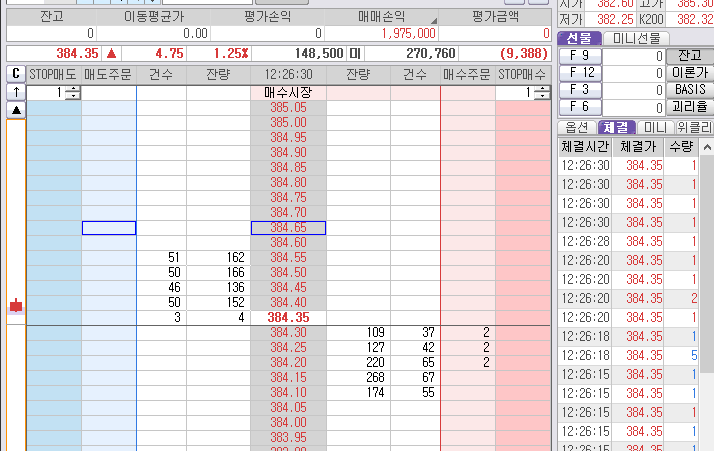Screen dimensions: 714x451
Task: Open the 옵션 tab
Action: coord(577,128)
